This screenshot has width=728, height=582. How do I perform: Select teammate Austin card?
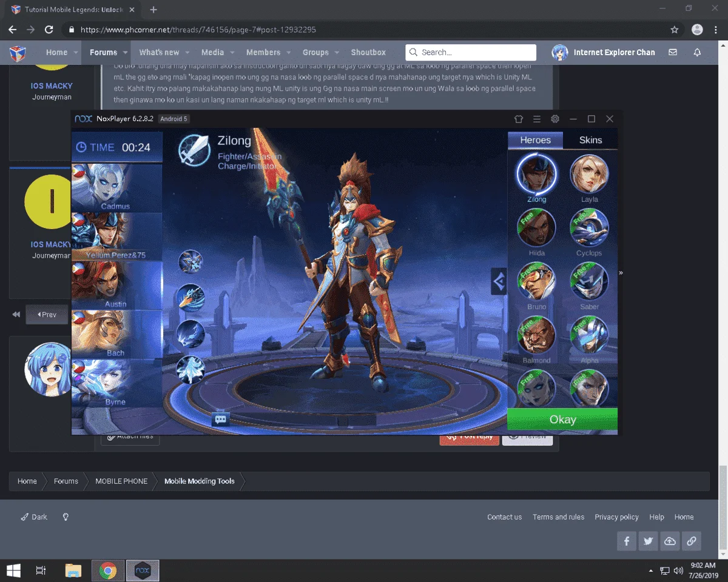[x=117, y=286]
